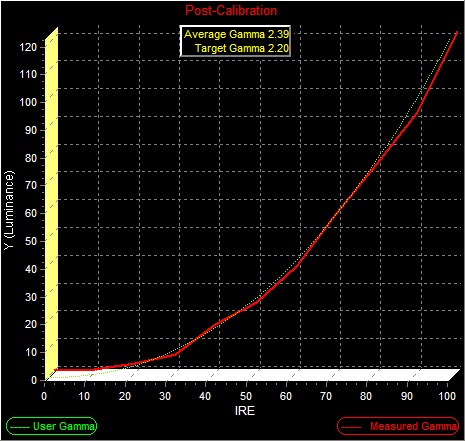Click the Y (Luminance) axis title
Image resolution: width=465 pixels, height=441 pixels.
(x=9, y=209)
